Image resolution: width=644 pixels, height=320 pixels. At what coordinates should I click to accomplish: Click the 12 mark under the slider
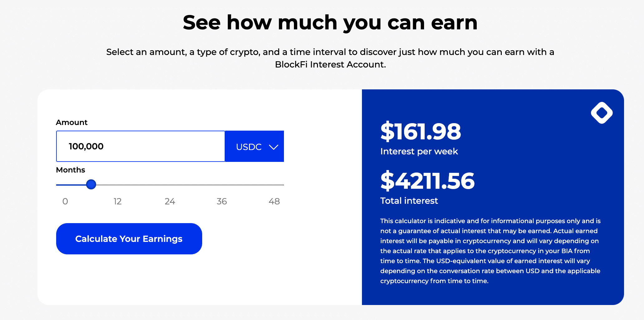click(x=118, y=202)
